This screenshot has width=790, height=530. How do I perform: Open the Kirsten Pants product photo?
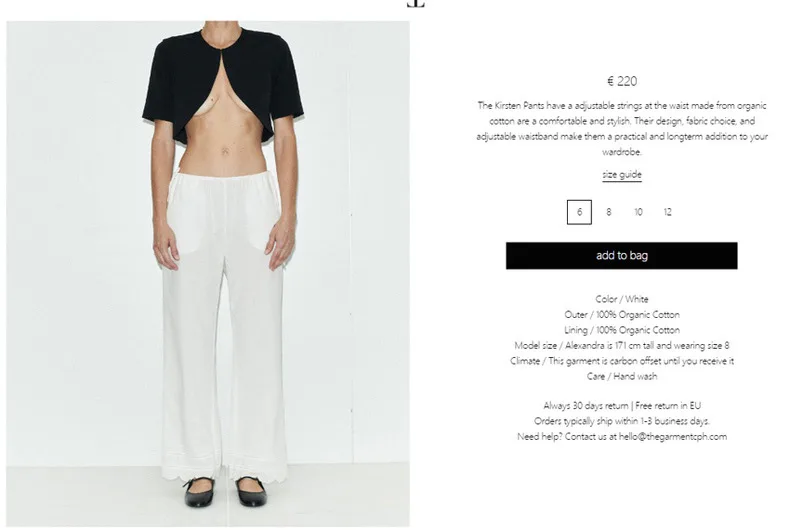click(208, 274)
